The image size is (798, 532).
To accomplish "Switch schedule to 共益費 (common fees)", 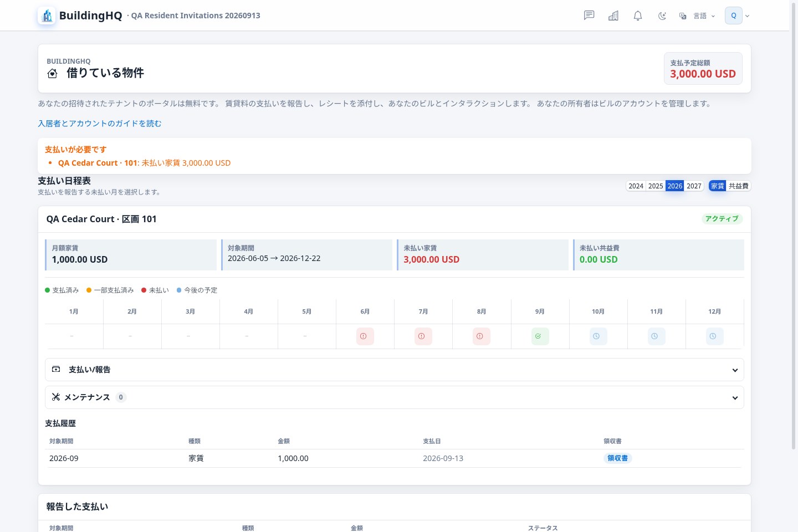I will tap(738, 186).
